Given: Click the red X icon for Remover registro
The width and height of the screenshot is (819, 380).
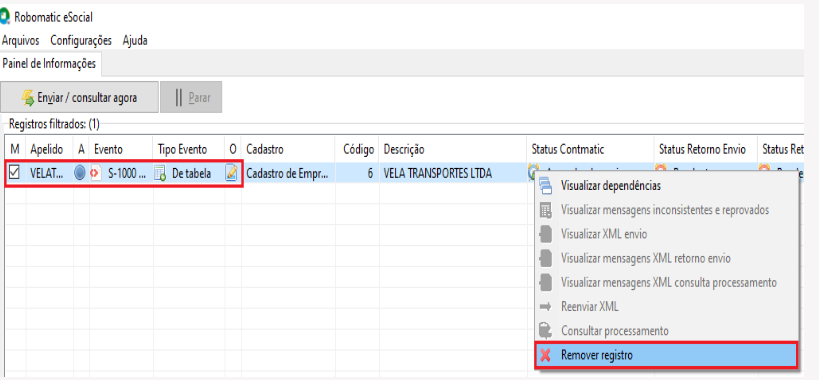Looking at the screenshot, I should click(x=545, y=355).
